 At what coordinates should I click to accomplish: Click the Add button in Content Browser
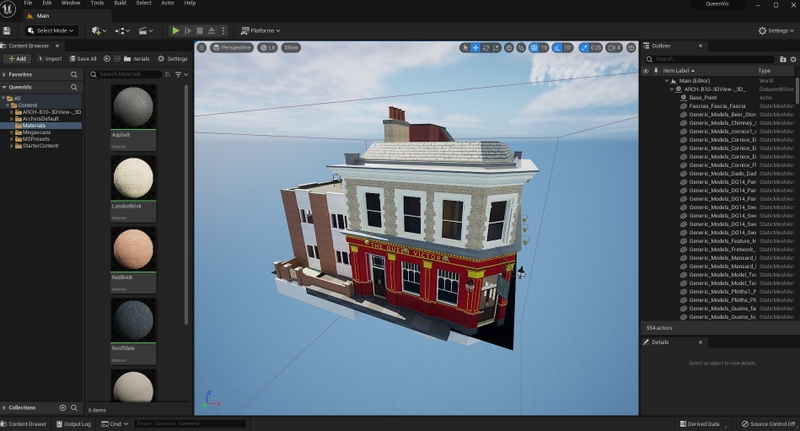(17, 59)
